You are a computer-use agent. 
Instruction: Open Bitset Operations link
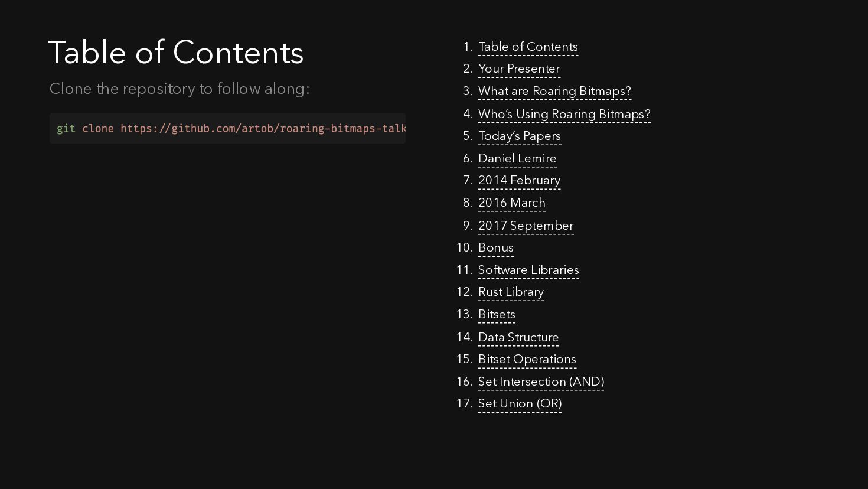pos(527,360)
